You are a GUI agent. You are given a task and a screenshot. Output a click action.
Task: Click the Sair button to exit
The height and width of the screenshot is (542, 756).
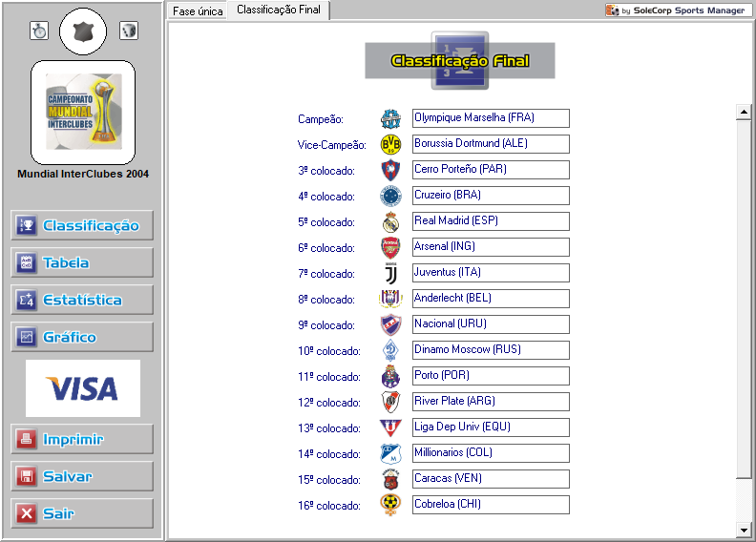[82, 513]
